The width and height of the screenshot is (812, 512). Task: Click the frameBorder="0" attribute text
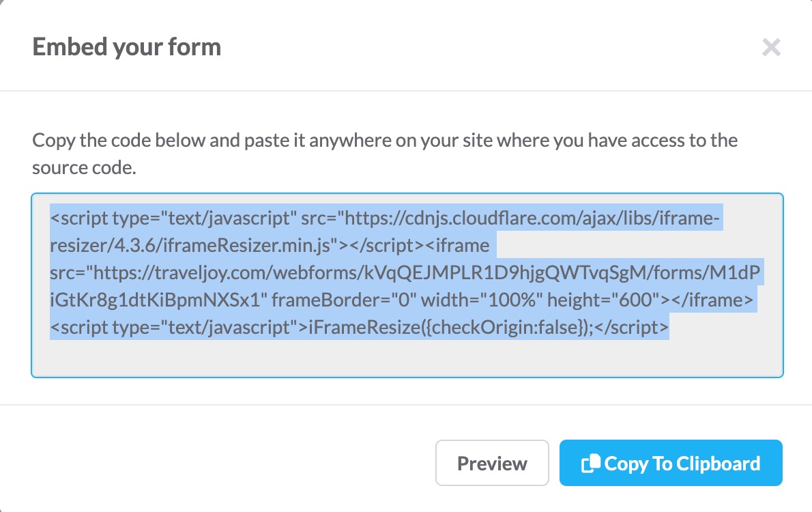point(344,300)
